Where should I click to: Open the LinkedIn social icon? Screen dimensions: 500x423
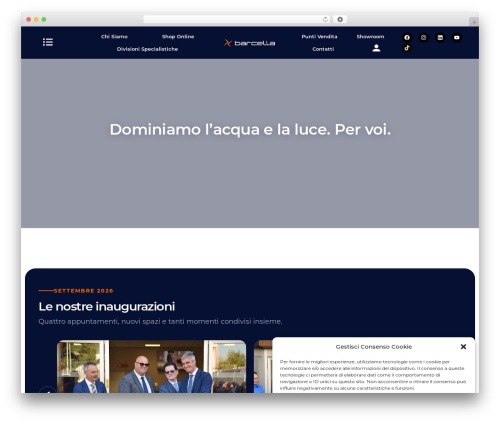[440, 37]
